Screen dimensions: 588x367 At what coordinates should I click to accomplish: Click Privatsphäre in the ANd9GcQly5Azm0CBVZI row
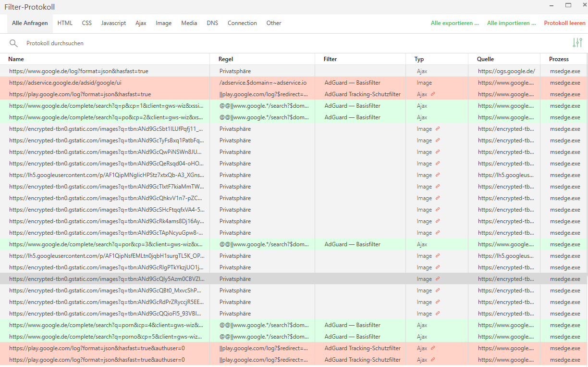[x=235, y=279]
